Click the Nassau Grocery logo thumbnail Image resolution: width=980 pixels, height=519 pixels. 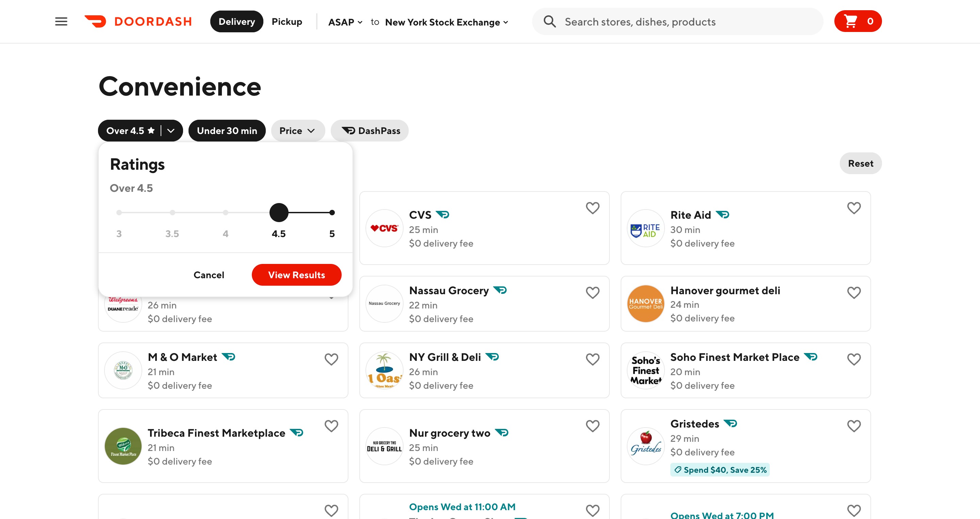(x=384, y=303)
